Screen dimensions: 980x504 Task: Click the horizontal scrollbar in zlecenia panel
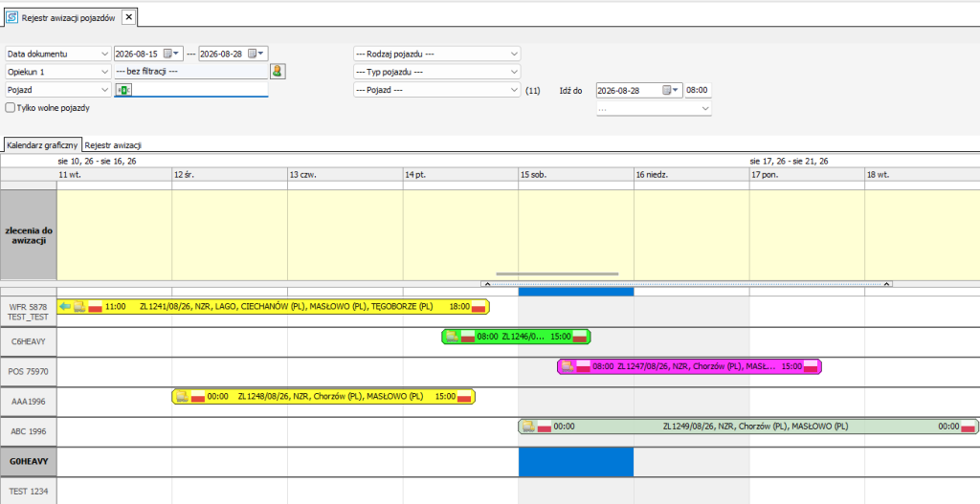click(x=557, y=274)
